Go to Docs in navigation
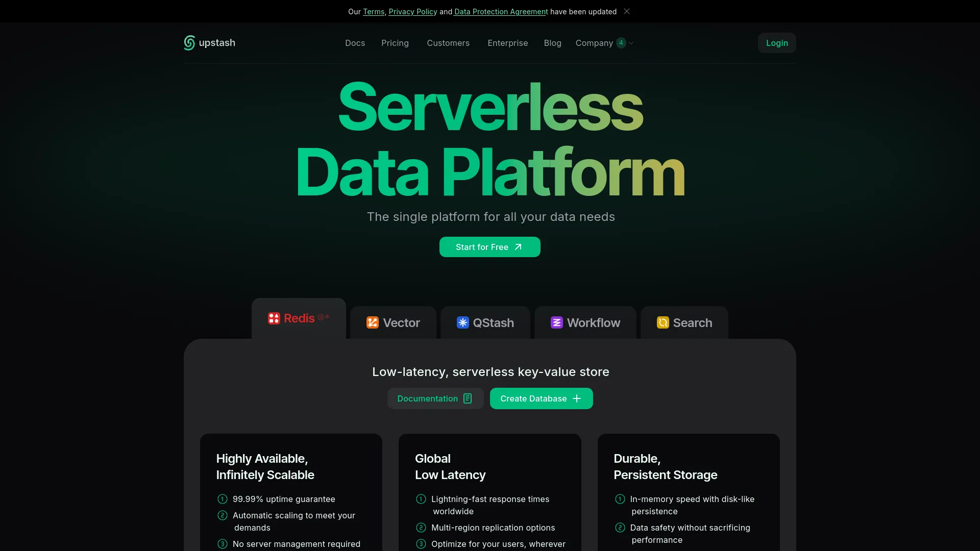The image size is (980, 551). pos(355,43)
